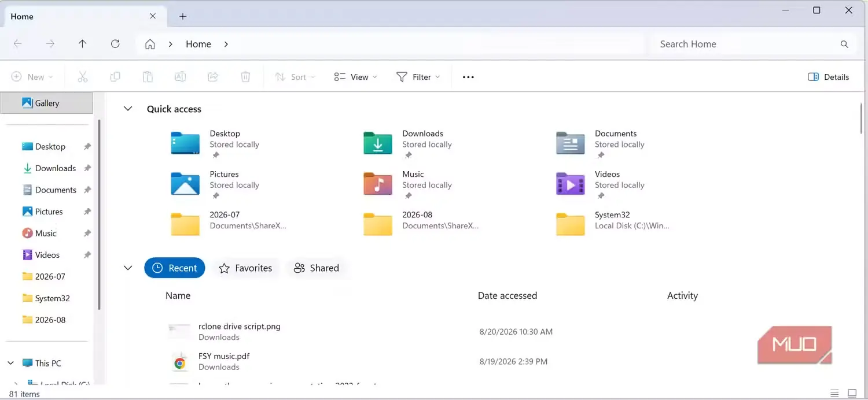The height and width of the screenshot is (400, 868).
Task: Click the Activity column header
Action: click(682, 295)
